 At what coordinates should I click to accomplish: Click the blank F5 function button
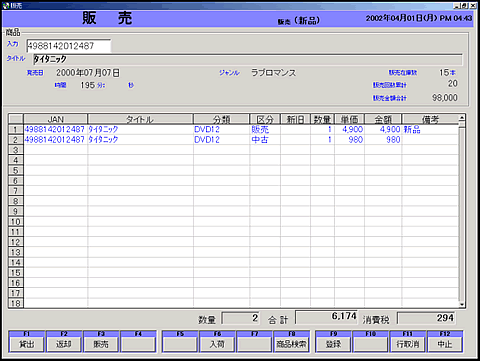[x=180, y=344]
